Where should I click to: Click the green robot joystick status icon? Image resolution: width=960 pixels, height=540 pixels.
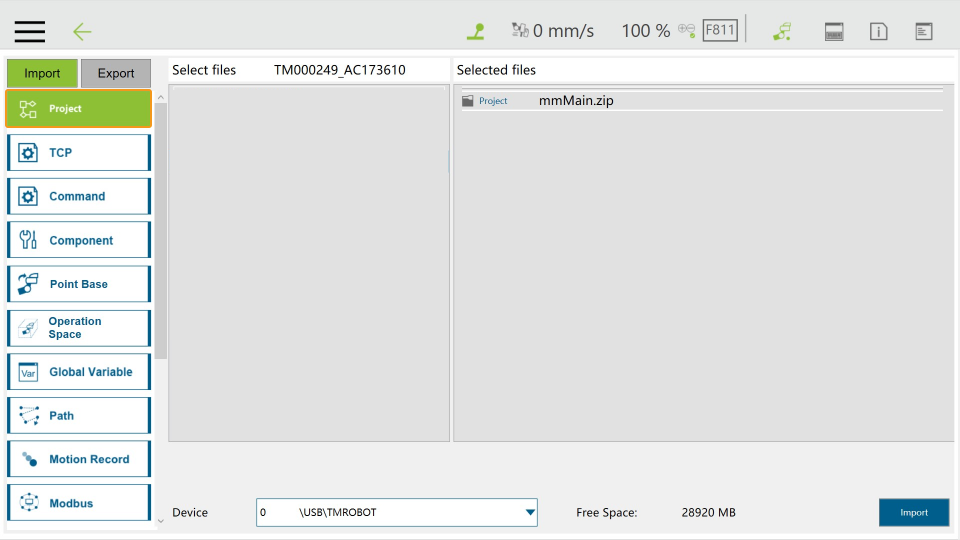[x=476, y=31]
